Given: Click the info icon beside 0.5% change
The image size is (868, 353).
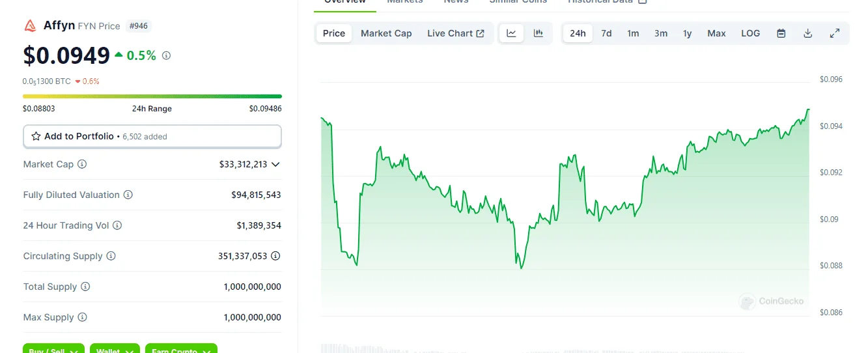Looking at the screenshot, I should [x=166, y=56].
